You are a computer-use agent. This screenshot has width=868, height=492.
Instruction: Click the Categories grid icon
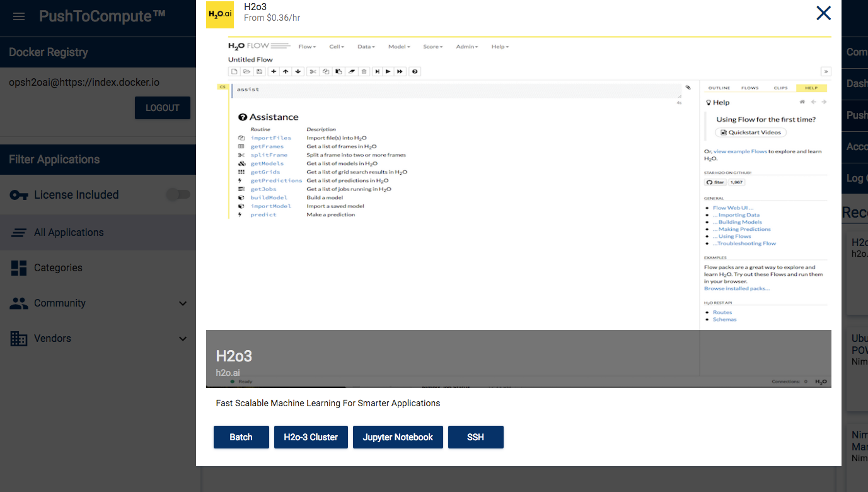(19, 268)
